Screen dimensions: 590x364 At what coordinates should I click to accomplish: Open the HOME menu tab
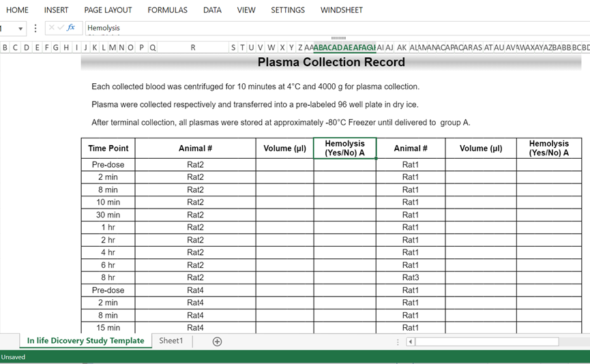17,10
